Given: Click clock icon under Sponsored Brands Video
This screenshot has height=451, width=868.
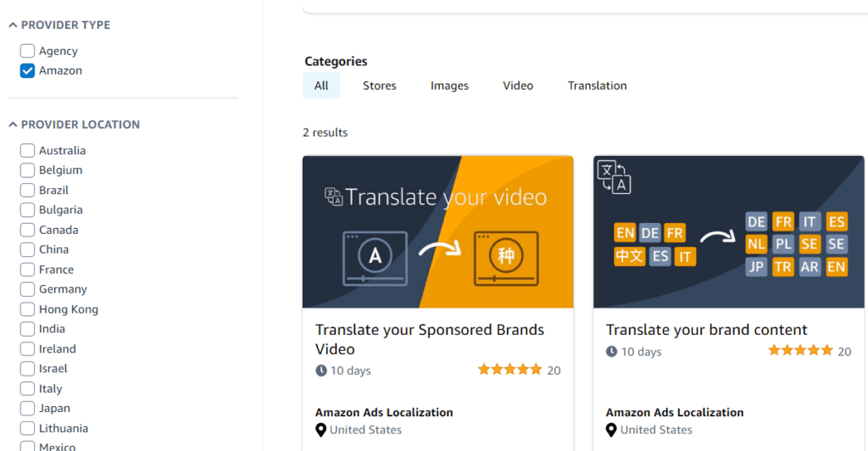Looking at the screenshot, I should tap(321, 370).
